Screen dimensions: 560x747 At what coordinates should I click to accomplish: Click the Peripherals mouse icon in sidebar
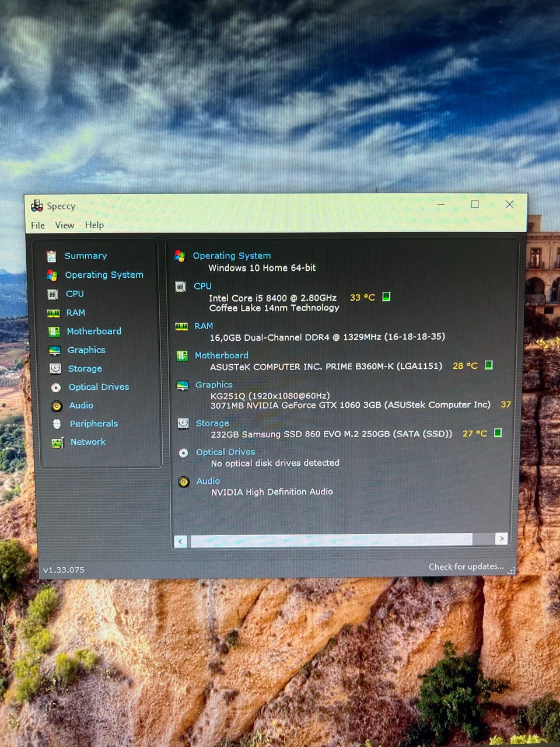57,424
